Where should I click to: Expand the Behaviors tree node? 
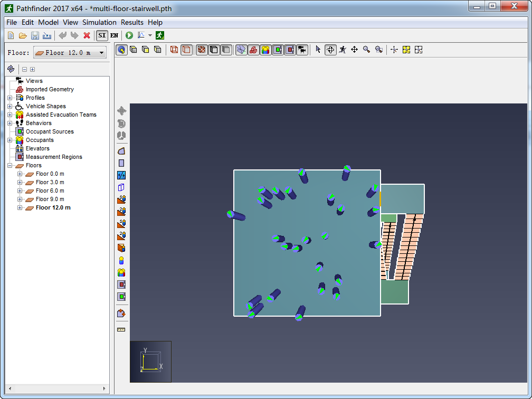pos(10,123)
